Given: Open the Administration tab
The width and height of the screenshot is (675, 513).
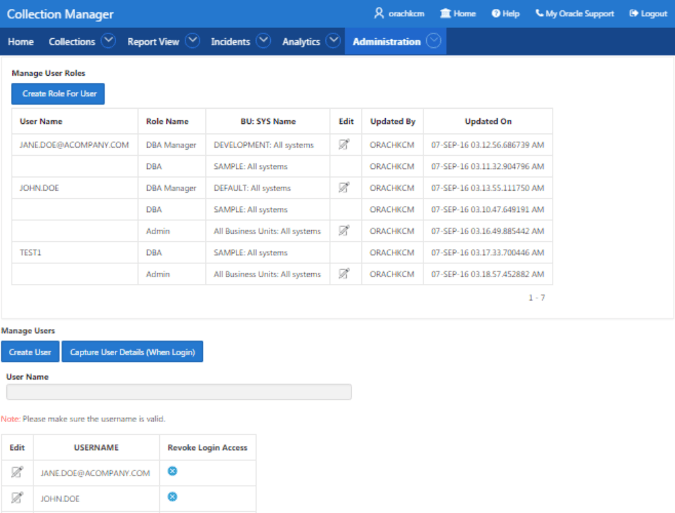Looking at the screenshot, I should 387,42.
